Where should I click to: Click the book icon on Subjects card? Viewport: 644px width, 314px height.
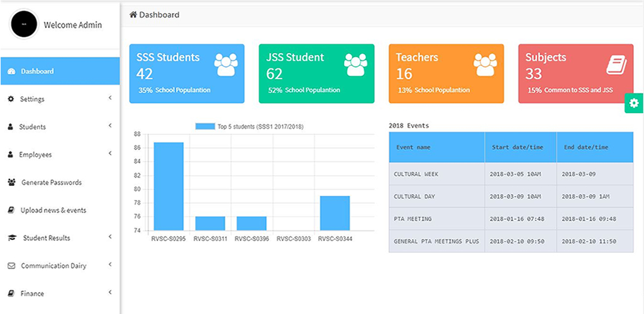tap(616, 64)
